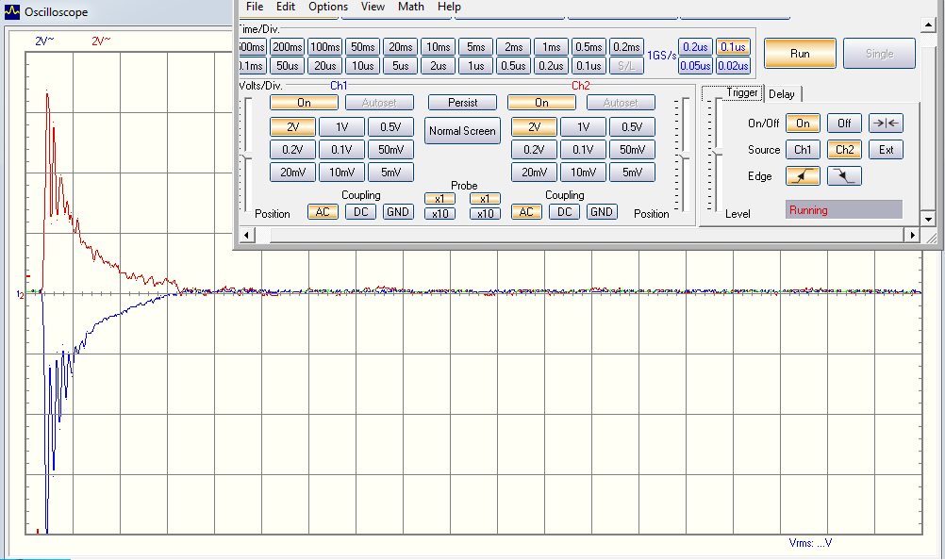Select 0.02us at 1GS/s
This screenshot has width=945, height=560.
coord(733,66)
